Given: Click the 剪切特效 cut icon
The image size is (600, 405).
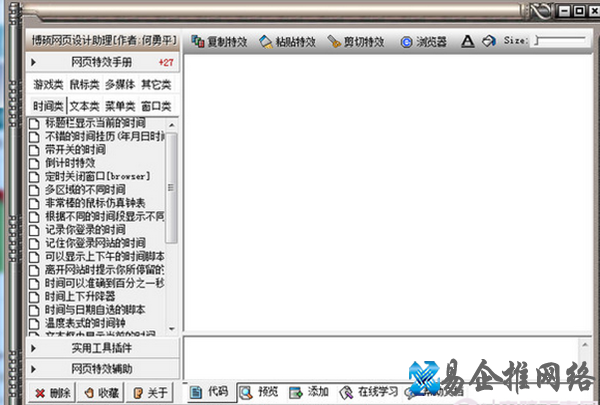Looking at the screenshot, I should tap(334, 41).
